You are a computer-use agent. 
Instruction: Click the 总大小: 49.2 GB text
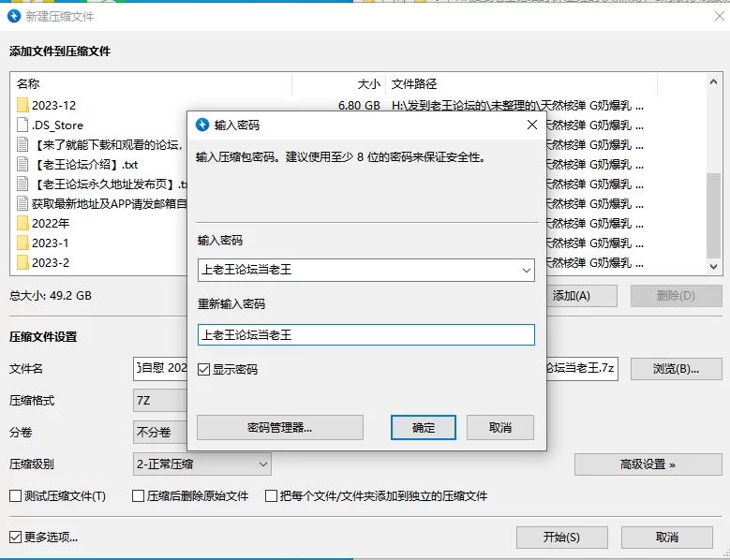pyautogui.click(x=51, y=296)
